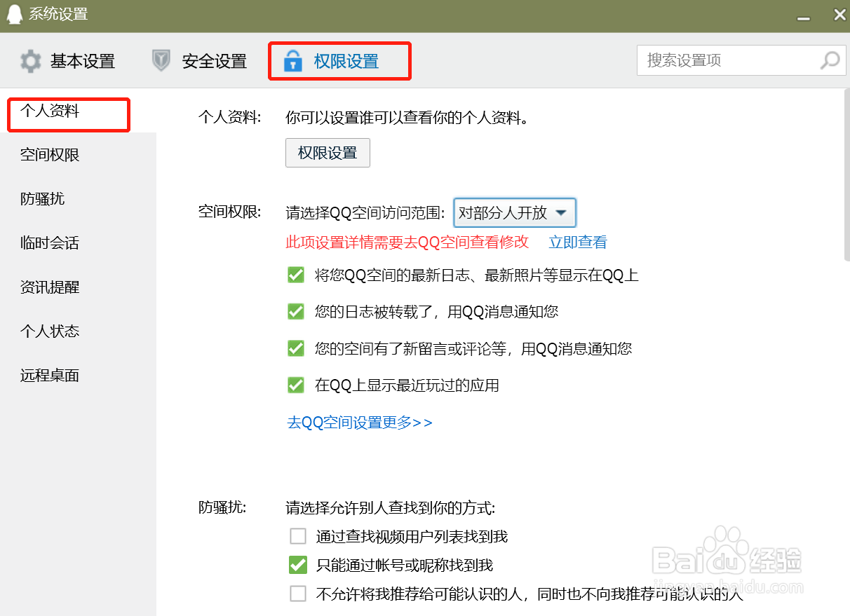Uncheck 在QQ上显示最近玩过的应用

[x=296, y=385]
